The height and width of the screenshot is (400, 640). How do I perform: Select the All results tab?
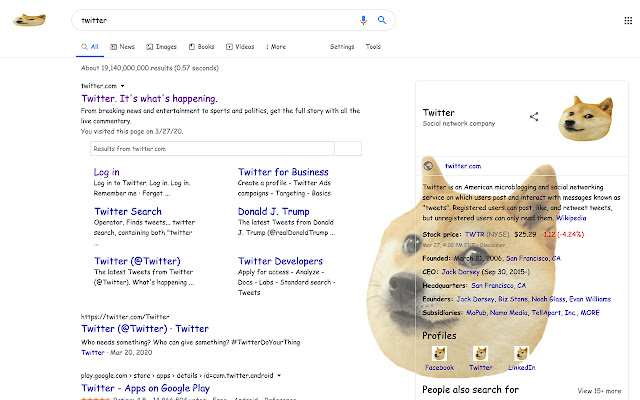[90, 47]
